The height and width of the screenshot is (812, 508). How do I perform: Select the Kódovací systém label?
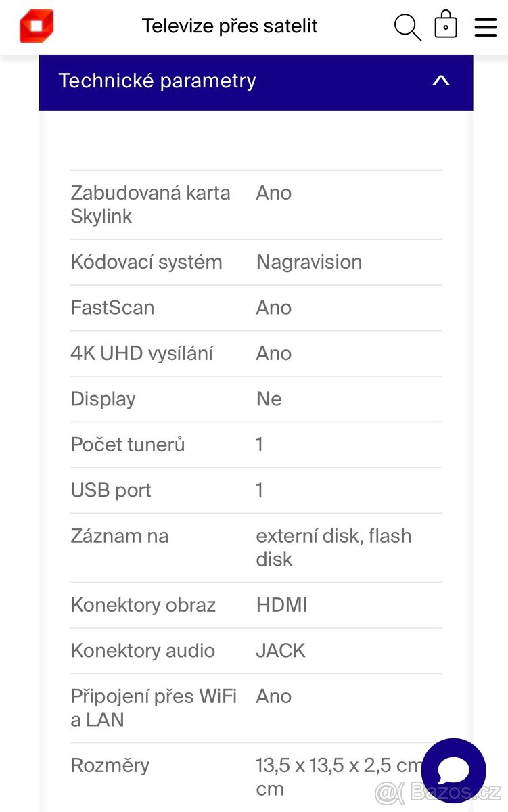[x=146, y=263]
